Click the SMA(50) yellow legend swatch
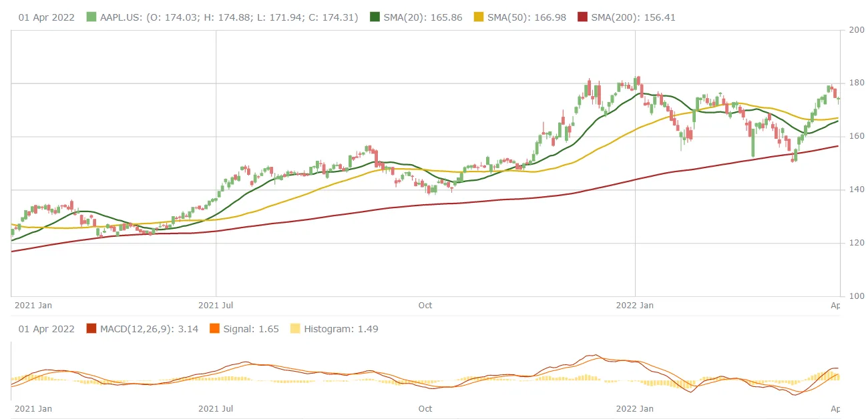The height and width of the screenshot is (419, 868). tap(478, 17)
